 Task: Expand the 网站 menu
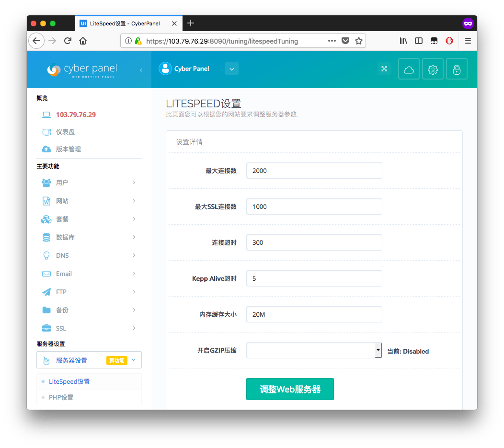pos(89,201)
